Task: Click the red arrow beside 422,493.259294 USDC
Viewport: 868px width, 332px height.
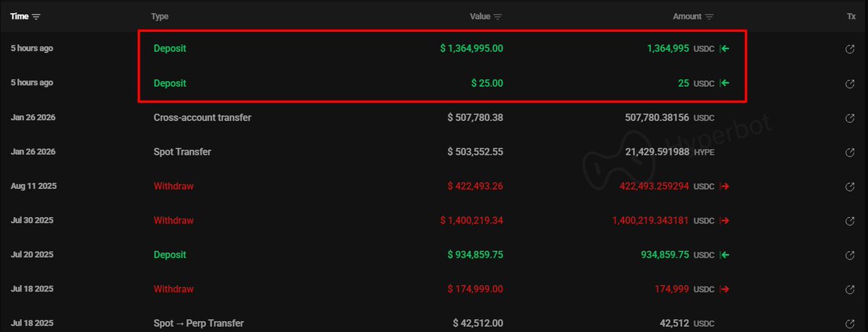Action: point(724,187)
